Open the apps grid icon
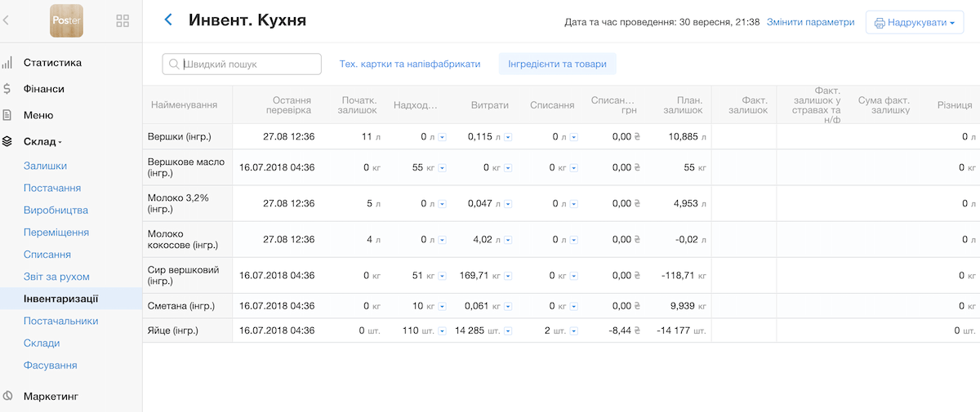 (x=122, y=20)
